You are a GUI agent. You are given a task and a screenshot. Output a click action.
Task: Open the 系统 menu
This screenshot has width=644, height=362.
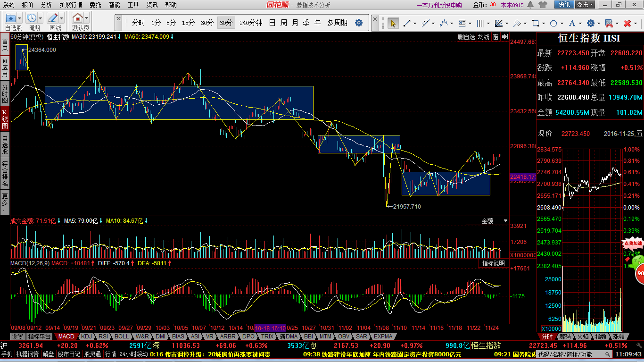(9, 5)
